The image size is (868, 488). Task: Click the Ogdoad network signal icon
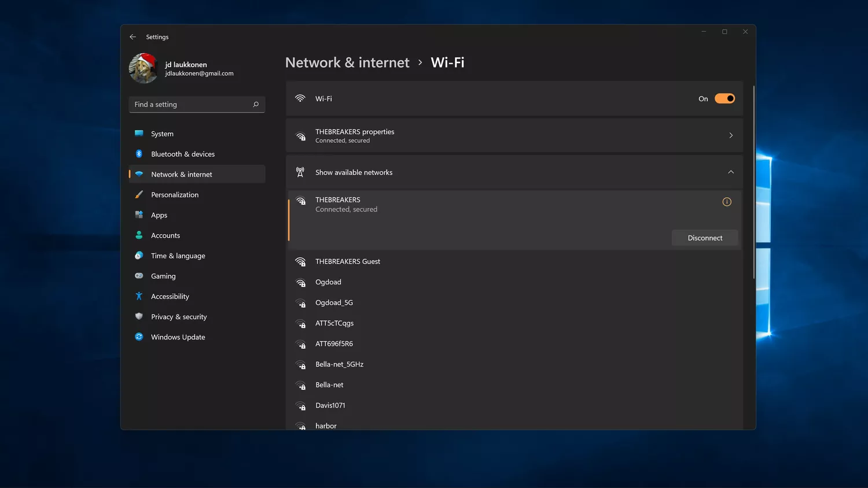tap(300, 282)
